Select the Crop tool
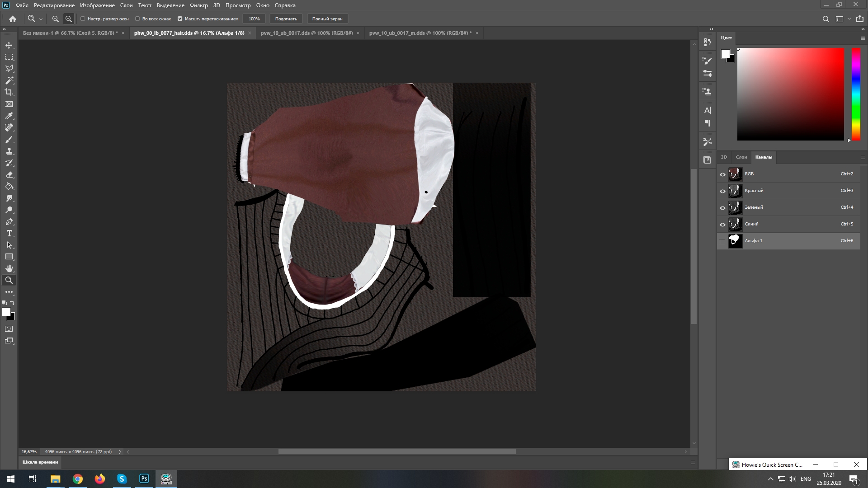This screenshot has height=488, width=868. (9, 92)
